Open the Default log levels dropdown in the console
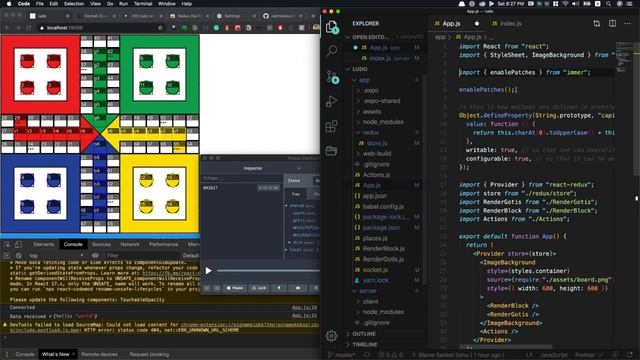The width and height of the screenshot is (640, 360). coord(190,256)
